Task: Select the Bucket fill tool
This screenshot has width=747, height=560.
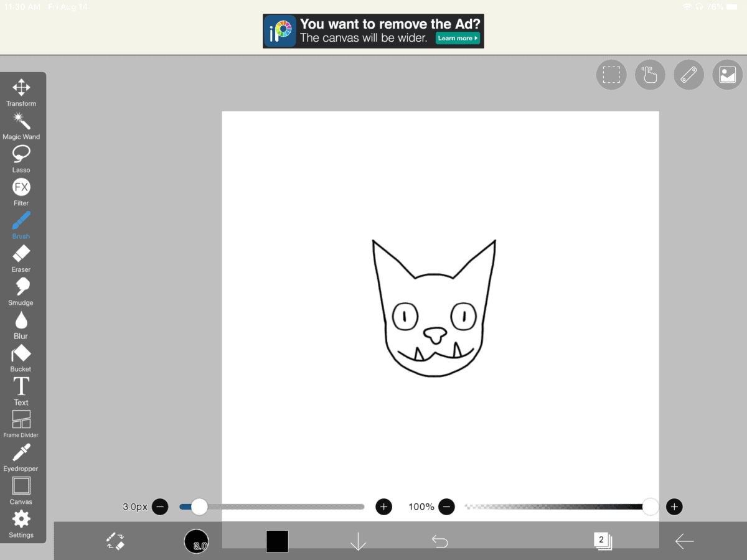Action: tap(21, 354)
